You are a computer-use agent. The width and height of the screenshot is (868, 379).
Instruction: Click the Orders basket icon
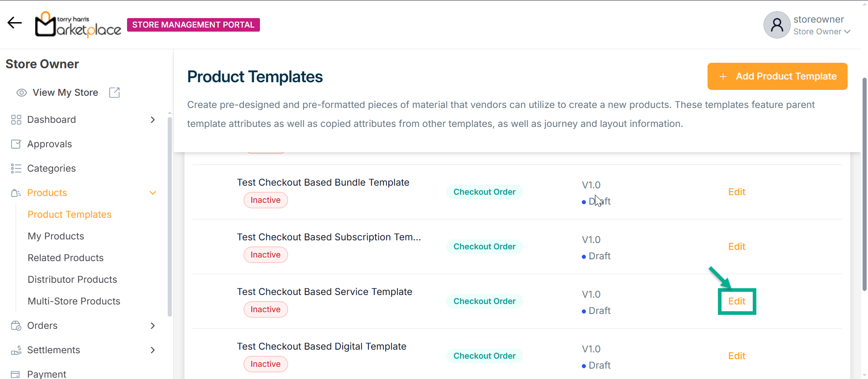16,326
